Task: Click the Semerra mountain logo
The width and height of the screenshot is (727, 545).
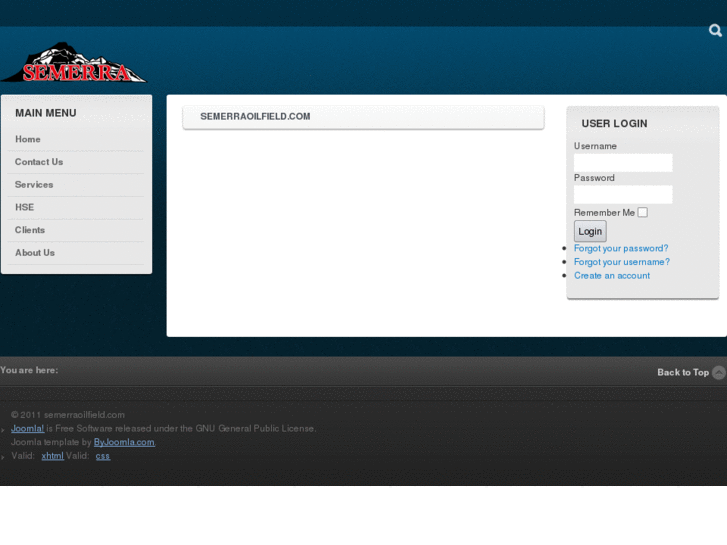Action: coord(74,63)
